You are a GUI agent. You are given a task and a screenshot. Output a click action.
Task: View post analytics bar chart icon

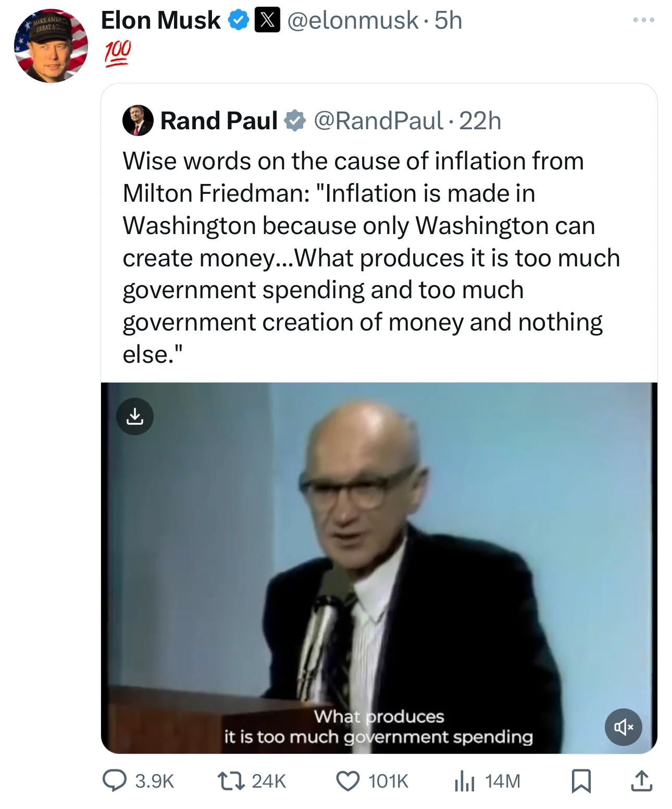(x=464, y=781)
